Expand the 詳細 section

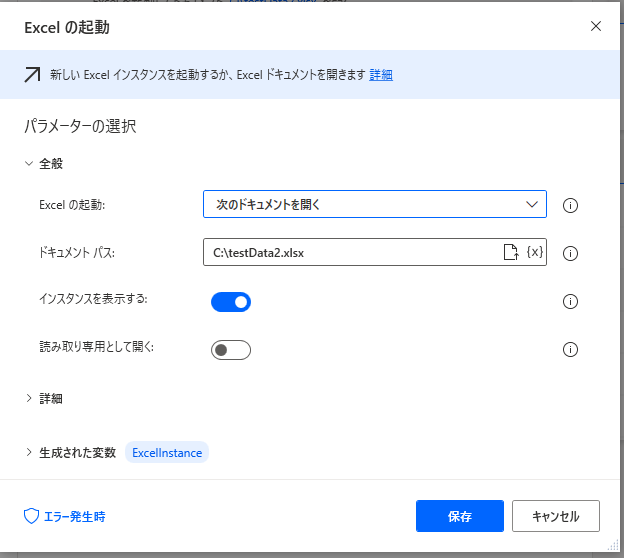coord(29,398)
